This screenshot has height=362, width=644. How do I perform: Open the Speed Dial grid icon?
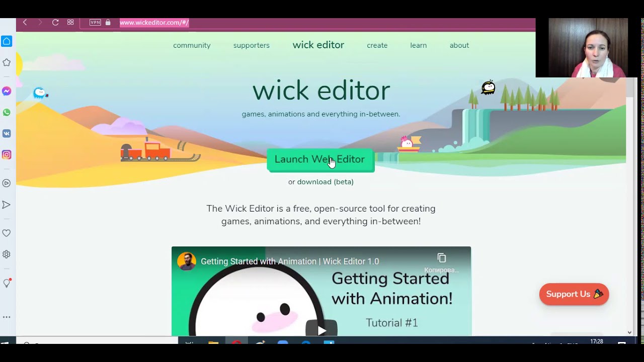(x=70, y=22)
